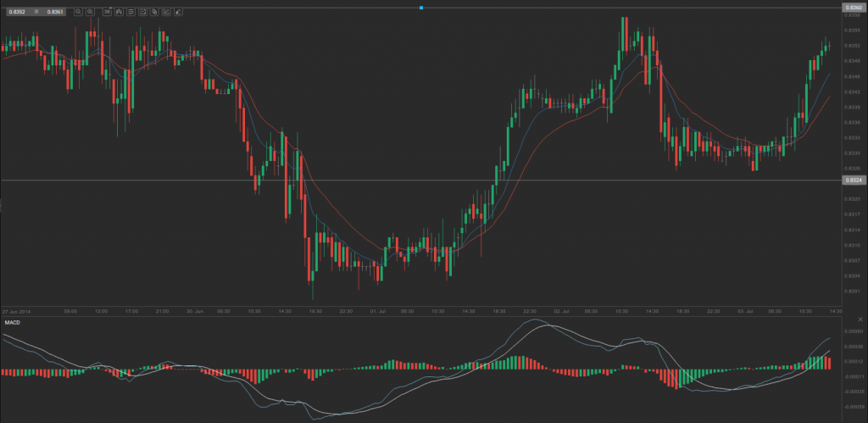
Task: Click the buy price 0.8361
Action: point(55,12)
